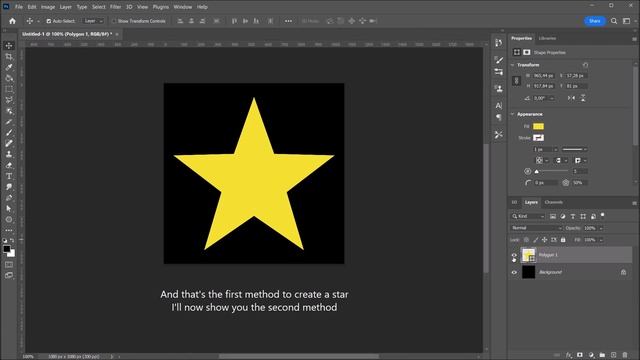
Task: Open the History panel icon in side strip
Action: tap(499, 43)
